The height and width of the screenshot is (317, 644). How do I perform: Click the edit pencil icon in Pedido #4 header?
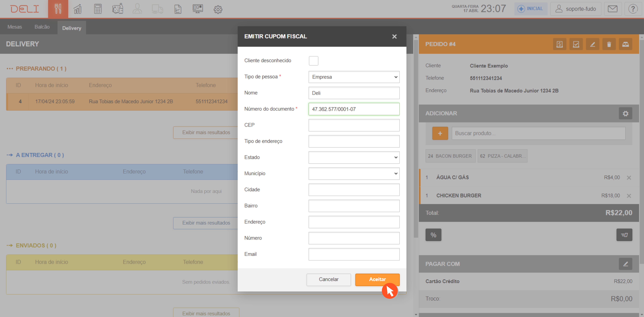pos(592,44)
